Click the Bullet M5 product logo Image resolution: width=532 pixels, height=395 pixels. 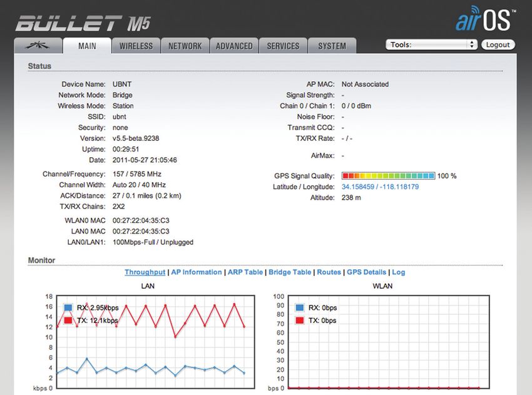83,24
